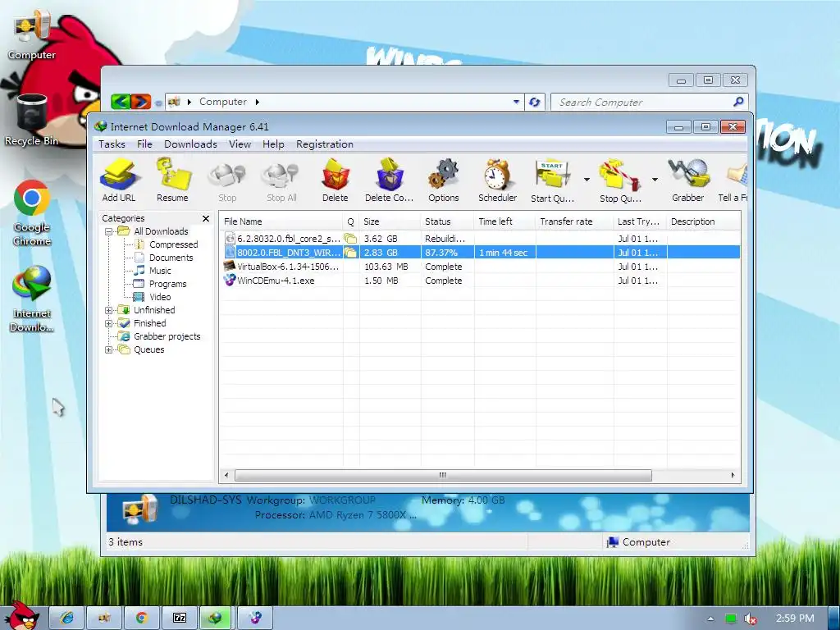Open Internet Explorer from taskbar
The width and height of the screenshot is (840, 630).
click(x=67, y=618)
